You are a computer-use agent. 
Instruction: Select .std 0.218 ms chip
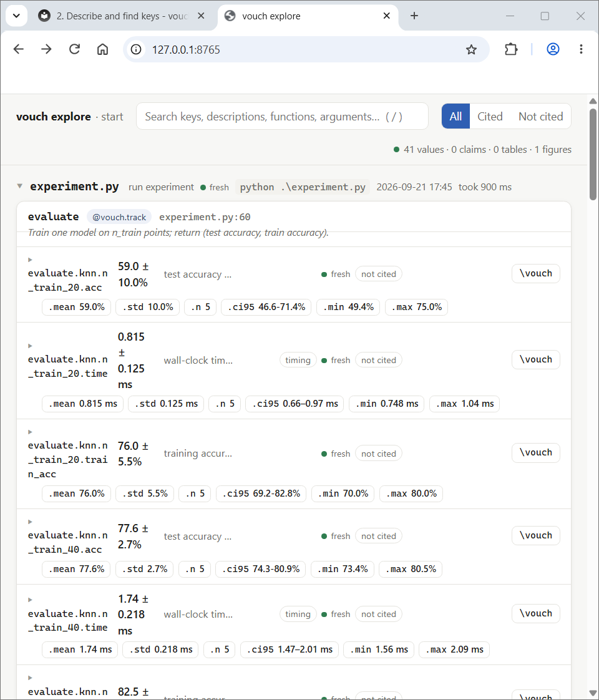coord(161,649)
